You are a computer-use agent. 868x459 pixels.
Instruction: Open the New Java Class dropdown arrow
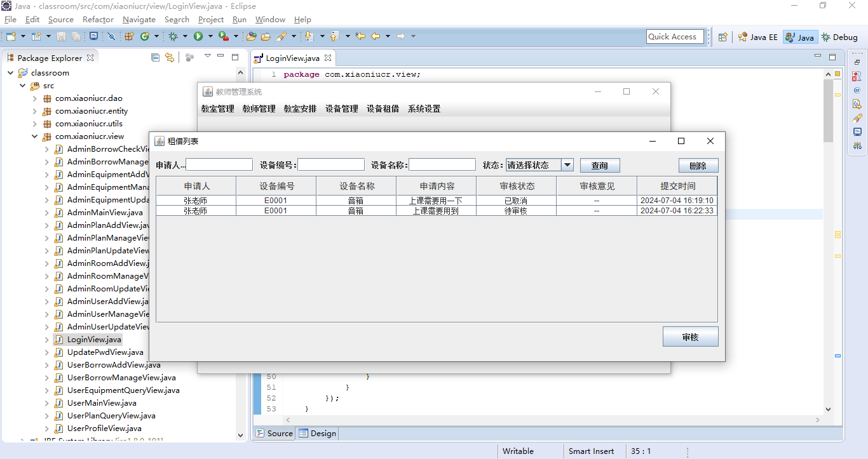click(x=156, y=37)
